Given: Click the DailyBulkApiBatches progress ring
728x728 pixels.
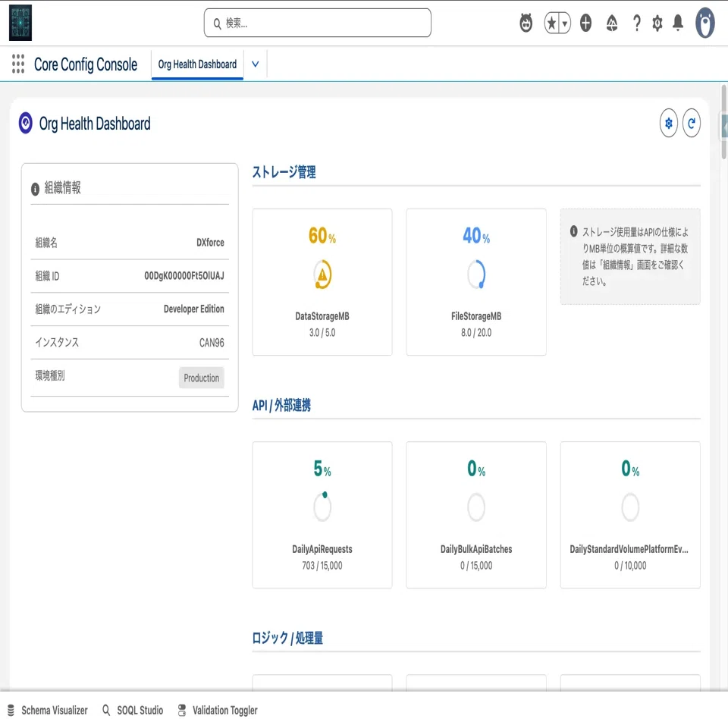Looking at the screenshot, I should (x=476, y=507).
